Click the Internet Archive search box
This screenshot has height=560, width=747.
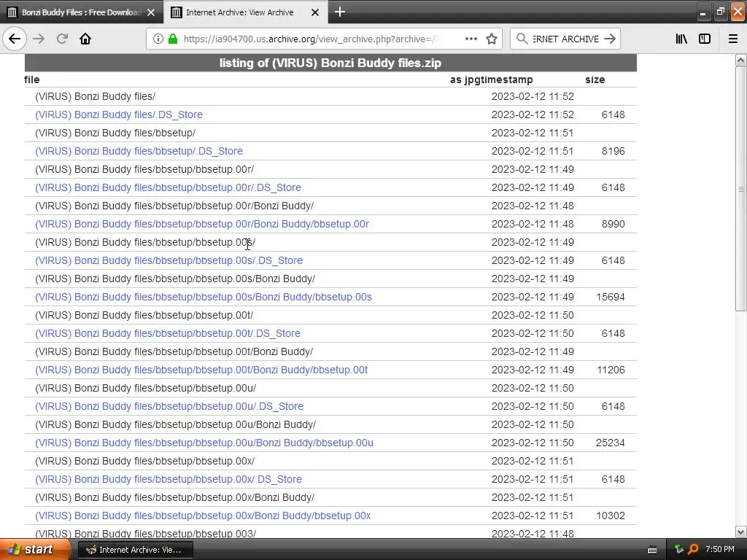pyautogui.click(x=565, y=39)
